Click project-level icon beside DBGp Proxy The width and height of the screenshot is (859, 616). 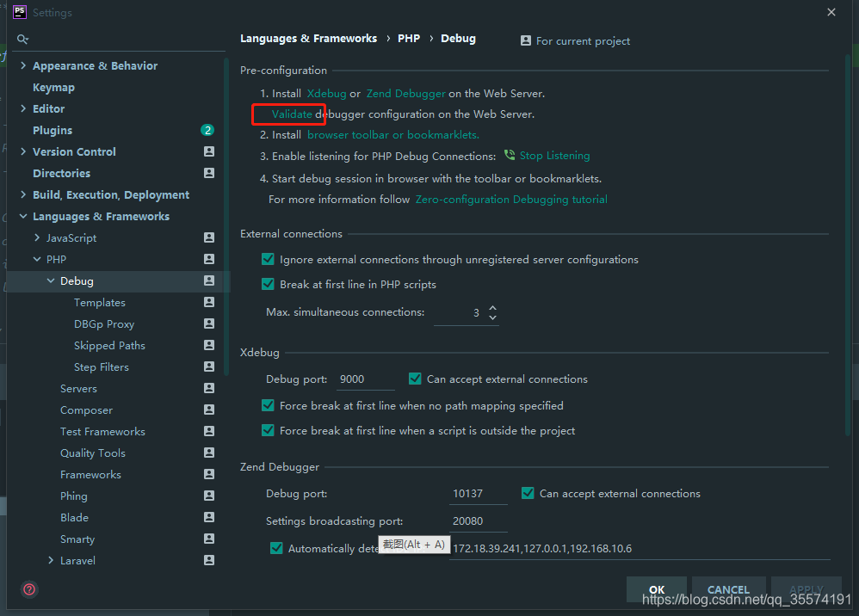click(209, 323)
